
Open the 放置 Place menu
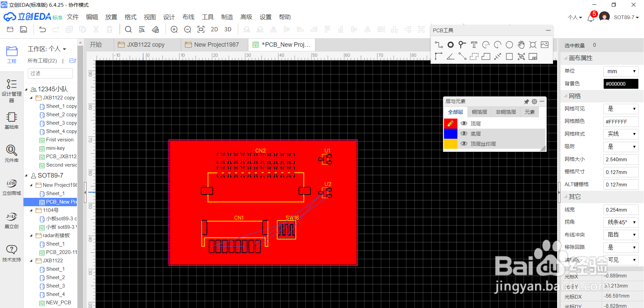111,17
